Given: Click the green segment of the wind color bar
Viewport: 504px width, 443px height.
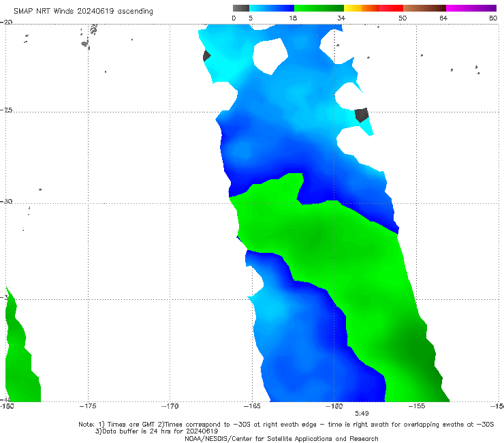Looking at the screenshot, I should (319, 8).
